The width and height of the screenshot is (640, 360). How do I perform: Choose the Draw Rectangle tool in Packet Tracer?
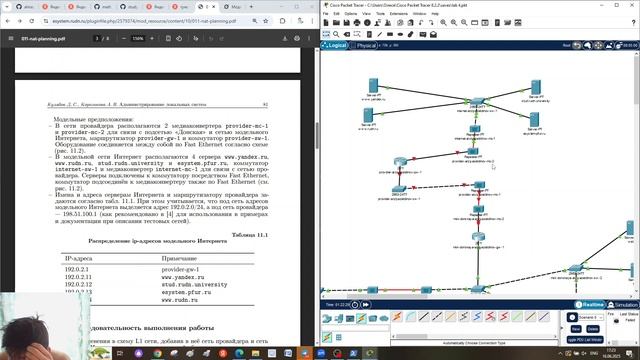390,34
